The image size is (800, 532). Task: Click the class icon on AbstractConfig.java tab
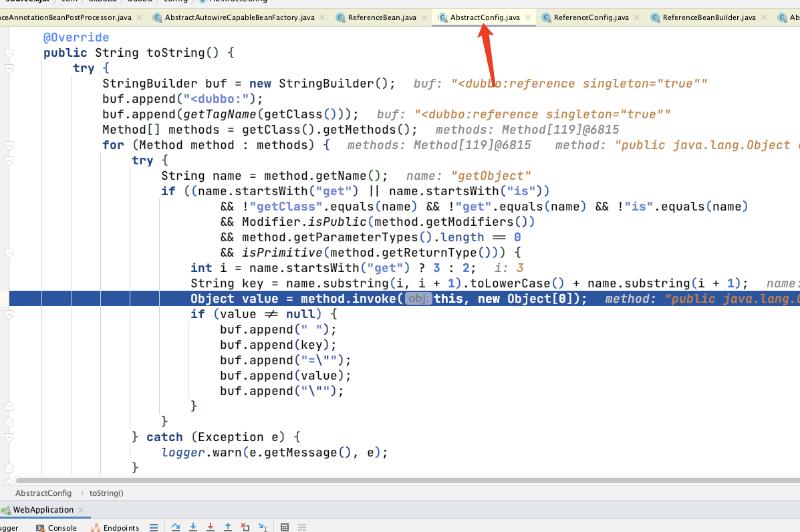click(442, 17)
